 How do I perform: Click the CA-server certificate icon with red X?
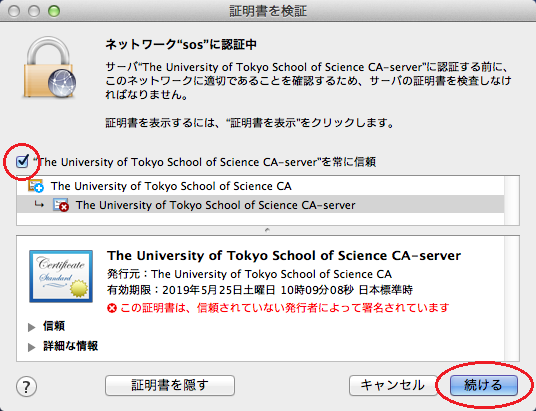tap(61, 205)
